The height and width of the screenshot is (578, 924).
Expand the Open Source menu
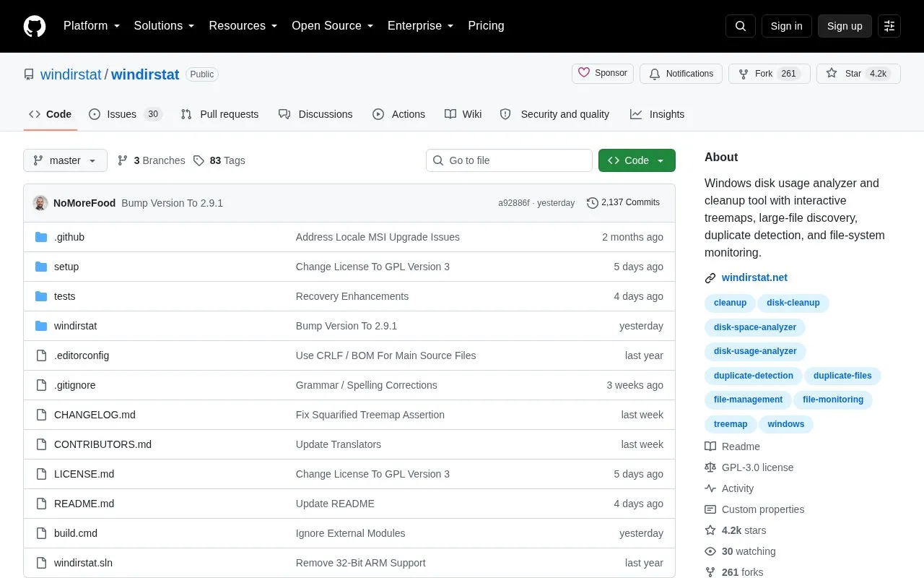(333, 26)
